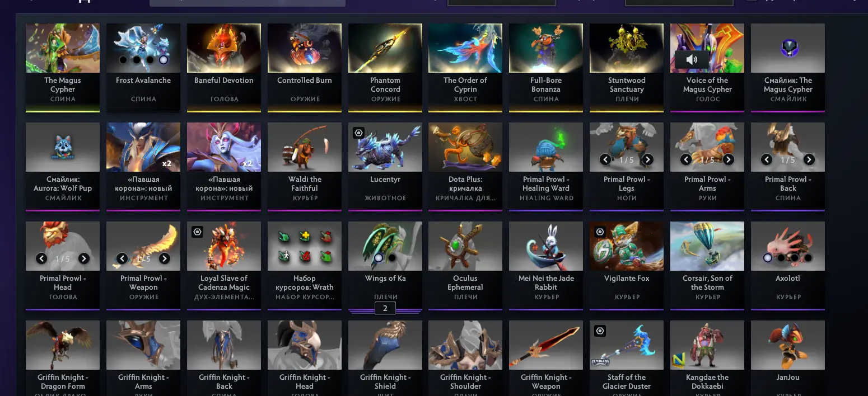Show next item in Primal Prowl - Legs
The width and height of the screenshot is (868, 396).
[647, 159]
